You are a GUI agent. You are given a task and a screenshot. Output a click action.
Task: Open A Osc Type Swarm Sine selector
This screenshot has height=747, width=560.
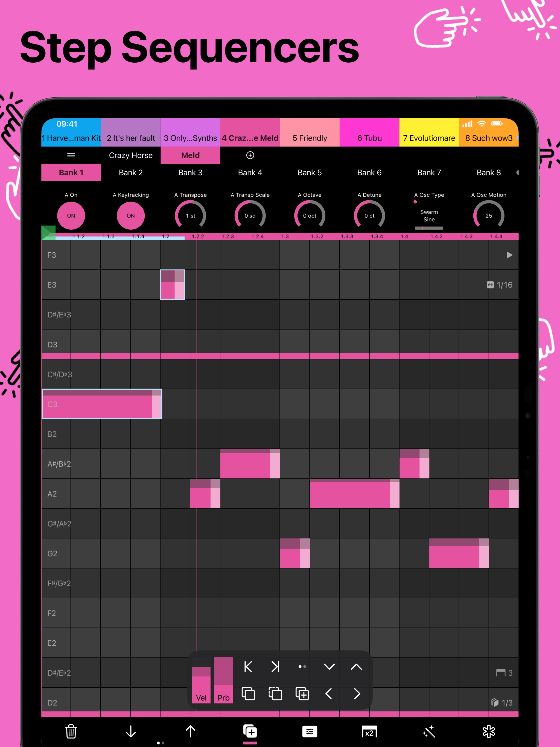tap(429, 215)
